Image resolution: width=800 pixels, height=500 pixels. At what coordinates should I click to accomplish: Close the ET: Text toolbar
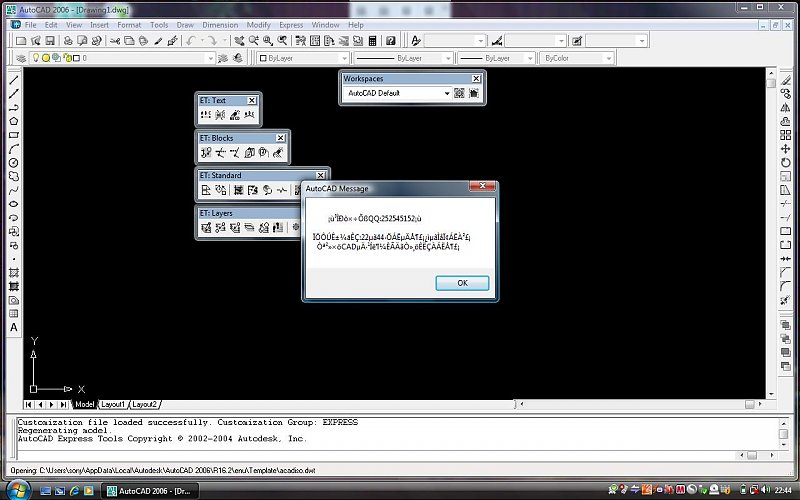point(252,101)
